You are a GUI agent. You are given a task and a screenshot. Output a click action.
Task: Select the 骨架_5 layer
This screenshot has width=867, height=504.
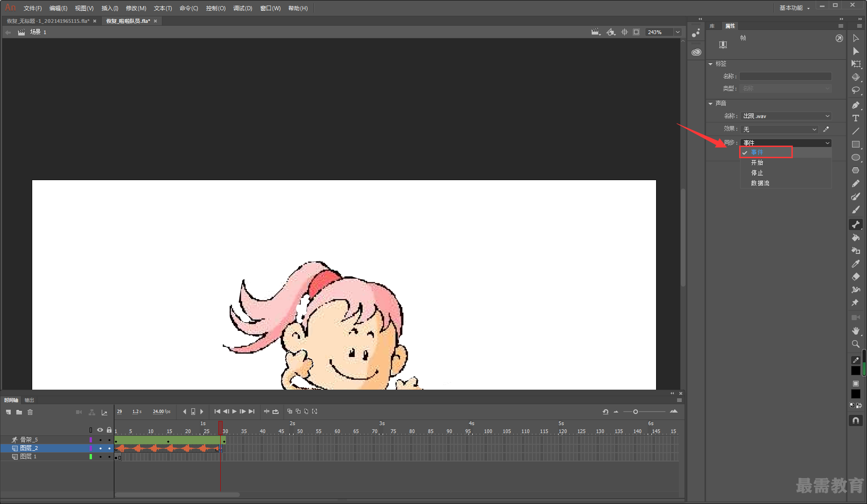click(x=29, y=440)
